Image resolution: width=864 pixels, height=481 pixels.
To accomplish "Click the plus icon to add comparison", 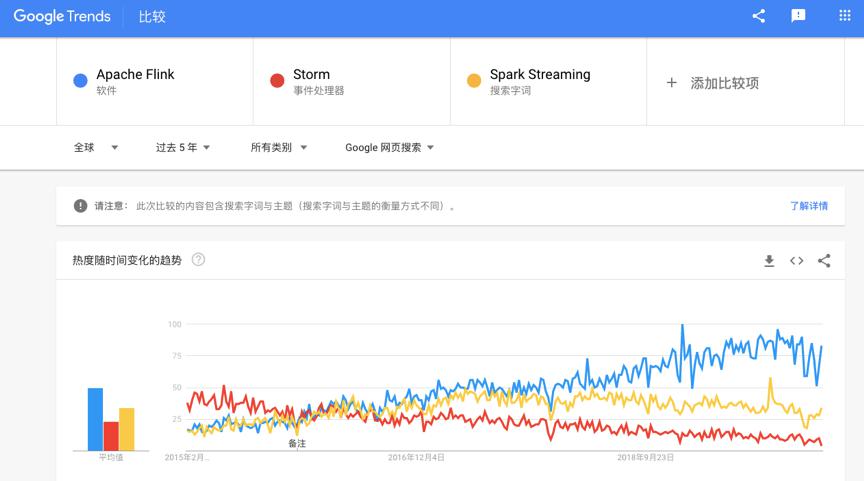I will 671,83.
